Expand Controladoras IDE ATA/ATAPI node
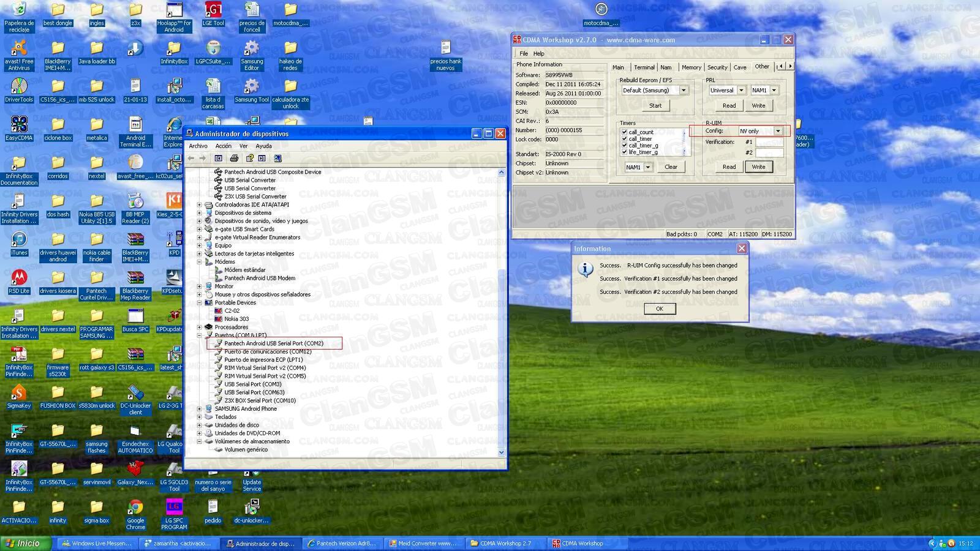Image resolution: width=980 pixels, height=551 pixels. click(x=199, y=205)
